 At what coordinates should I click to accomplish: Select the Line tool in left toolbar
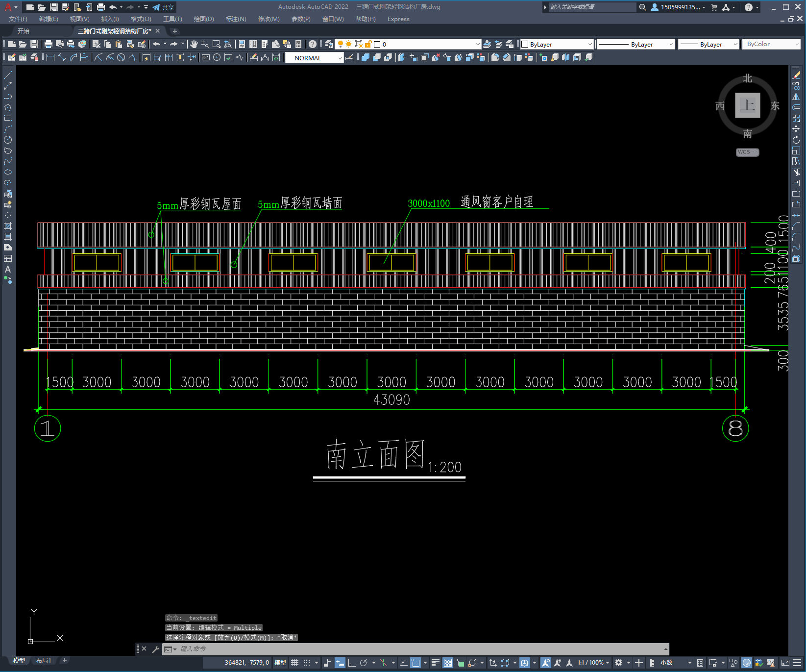pyautogui.click(x=8, y=75)
